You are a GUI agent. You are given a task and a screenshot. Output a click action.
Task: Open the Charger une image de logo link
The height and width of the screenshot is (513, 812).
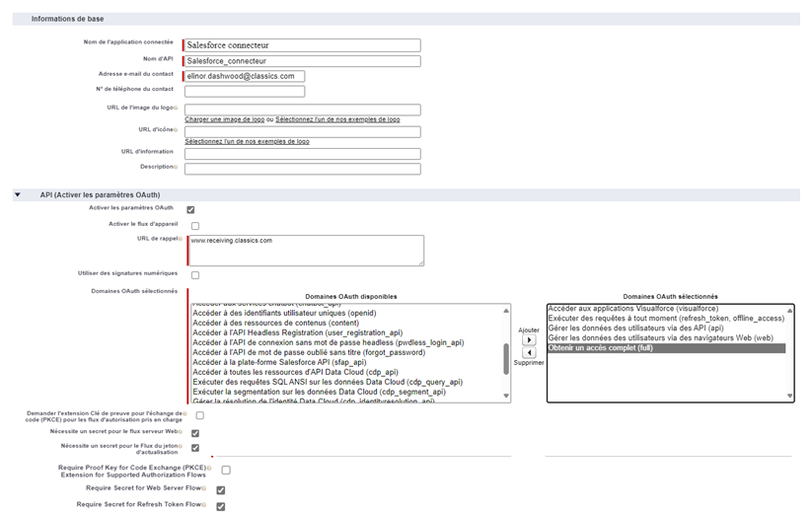(225, 119)
